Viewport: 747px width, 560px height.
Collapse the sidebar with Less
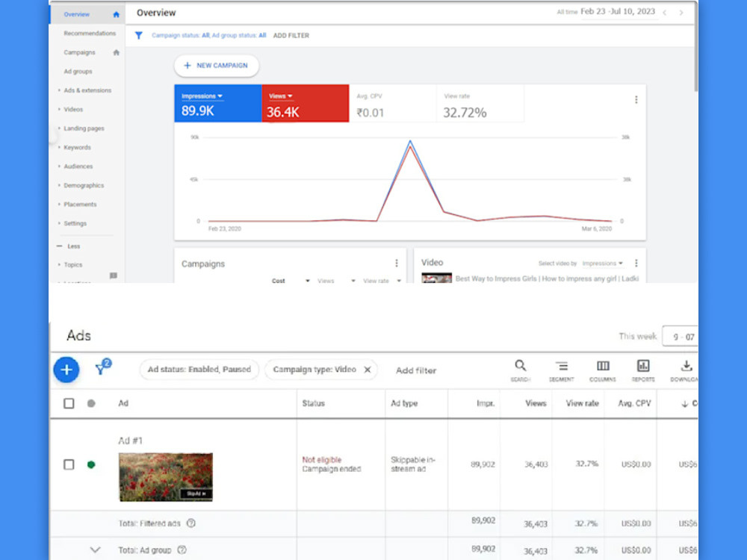[x=69, y=246]
